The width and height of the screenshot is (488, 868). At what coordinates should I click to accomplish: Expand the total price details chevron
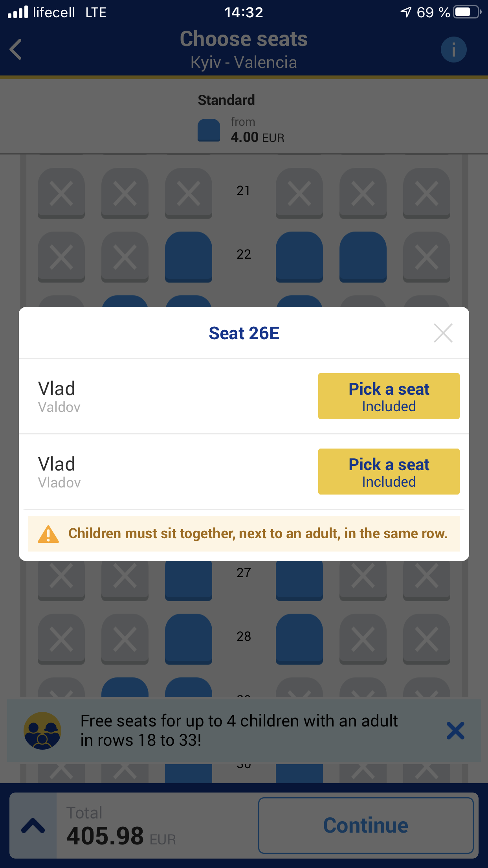[x=33, y=825]
